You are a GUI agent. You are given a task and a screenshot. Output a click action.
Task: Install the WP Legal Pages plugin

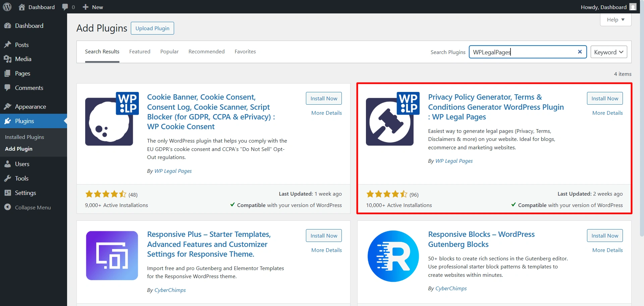[x=604, y=98]
